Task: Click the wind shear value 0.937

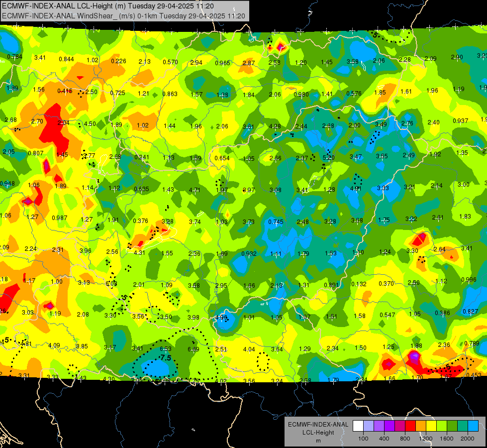Action: click(x=461, y=120)
